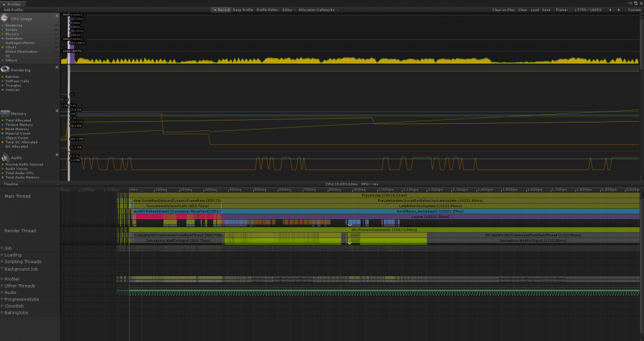
Task: Click the CPU Usage module icon
Action: pos(6,19)
